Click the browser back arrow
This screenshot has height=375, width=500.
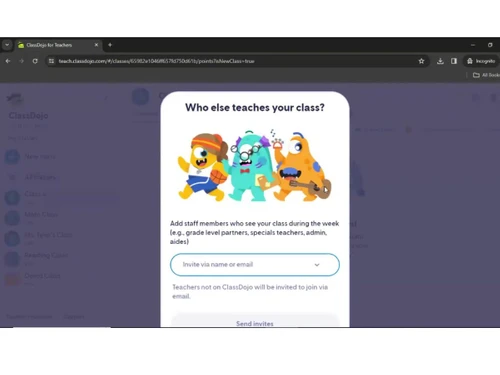click(8, 61)
